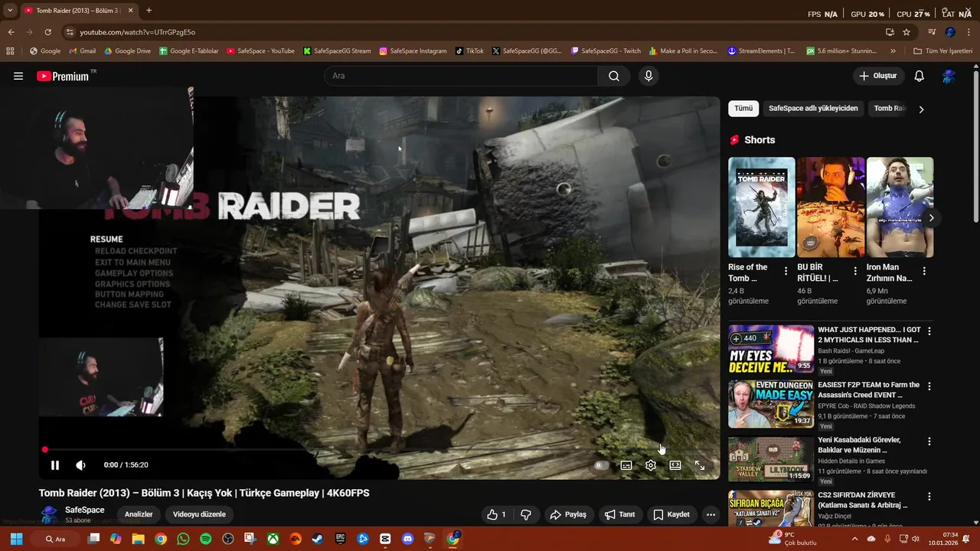
Task: Open the TikTok bookmark
Action: 469,51
